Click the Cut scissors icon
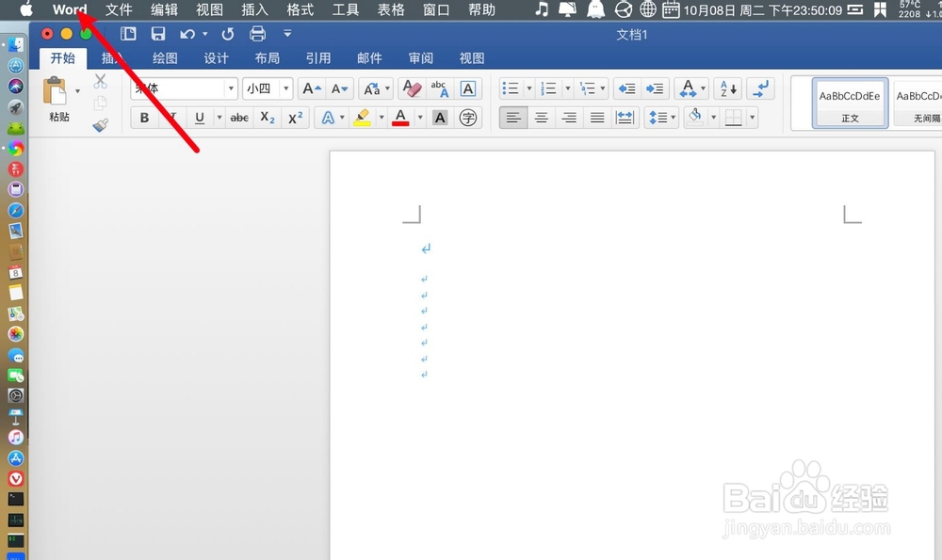 point(101,80)
